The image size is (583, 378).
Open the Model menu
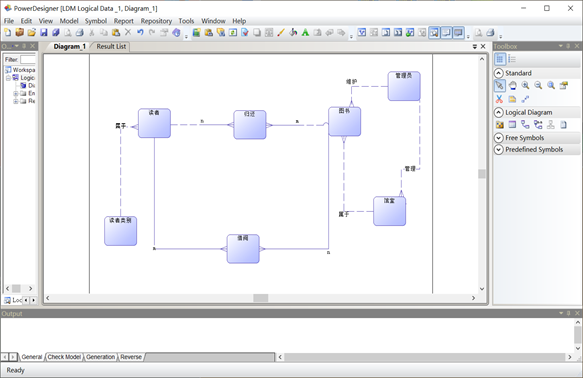tap(69, 21)
